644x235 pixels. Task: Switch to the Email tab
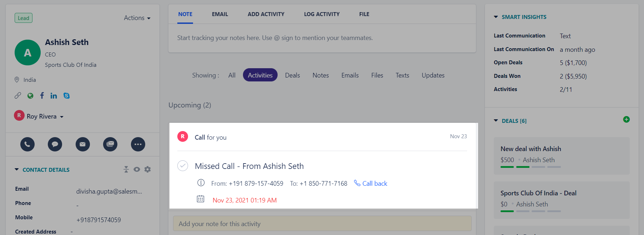(x=220, y=14)
